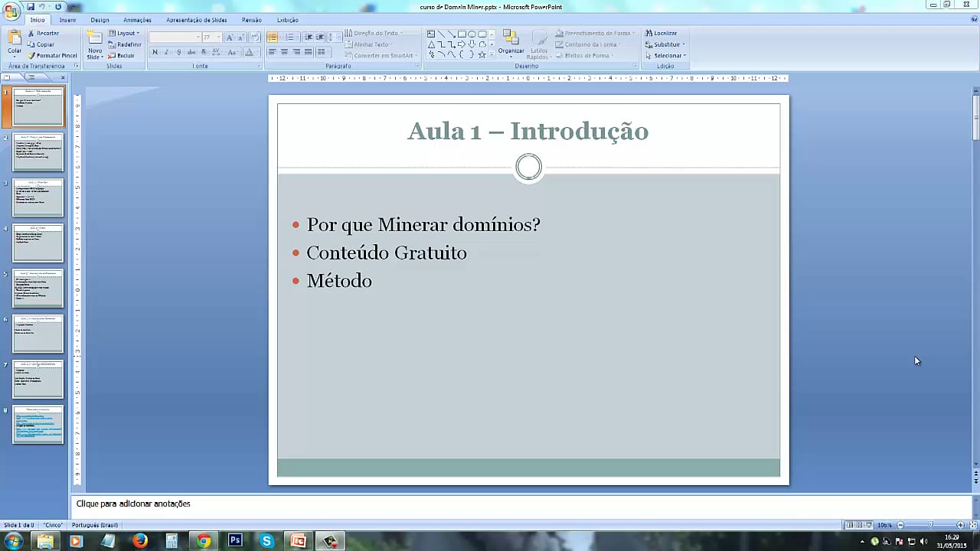Click the slide title 'Aula 1 – Introdução'

click(528, 131)
